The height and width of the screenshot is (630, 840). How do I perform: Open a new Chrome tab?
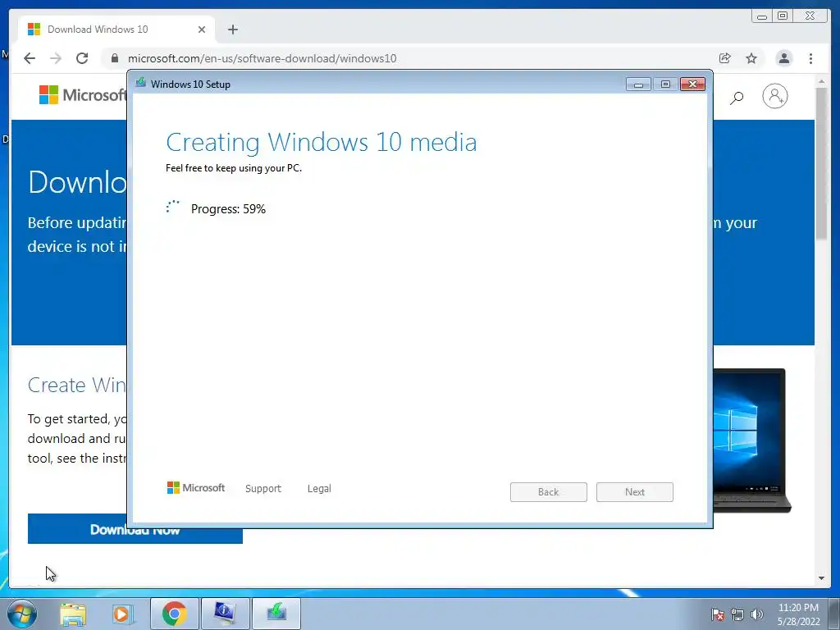point(232,30)
